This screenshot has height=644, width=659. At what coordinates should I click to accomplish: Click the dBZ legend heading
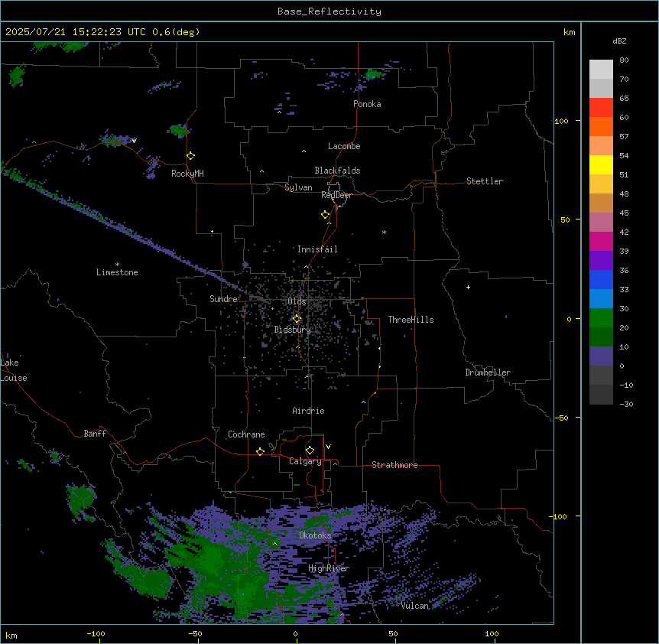pos(619,41)
